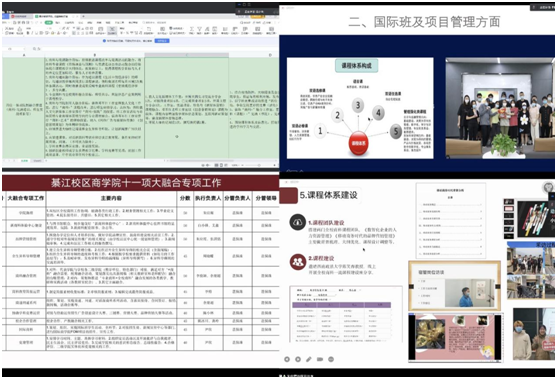557x379 pixels.
Task: Click the blue button in the notification bar
Action: [x=162, y=41]
